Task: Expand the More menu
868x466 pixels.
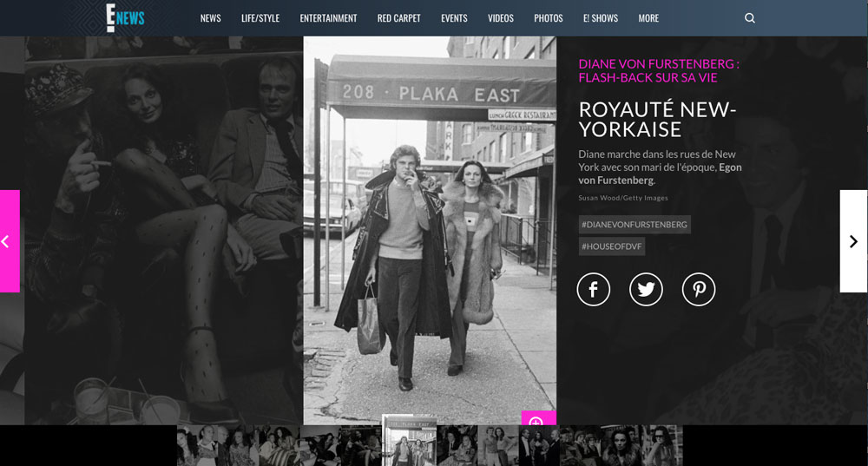Action: (648, 18)
